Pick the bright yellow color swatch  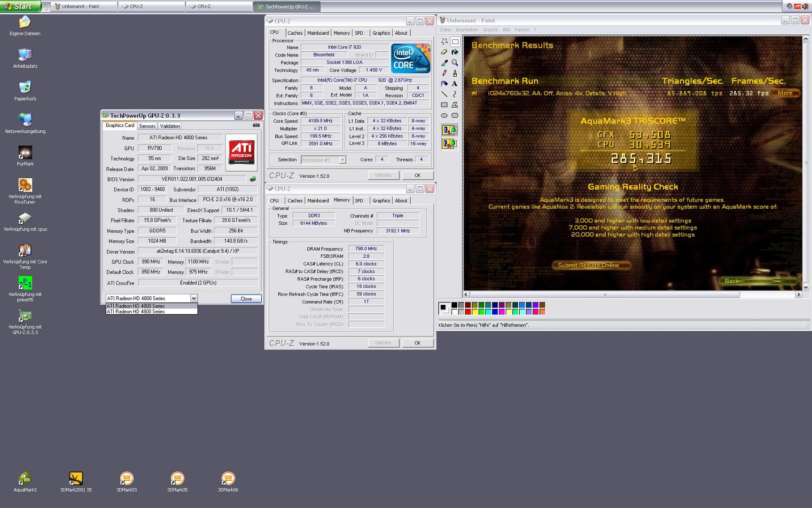tap(475, 312)
